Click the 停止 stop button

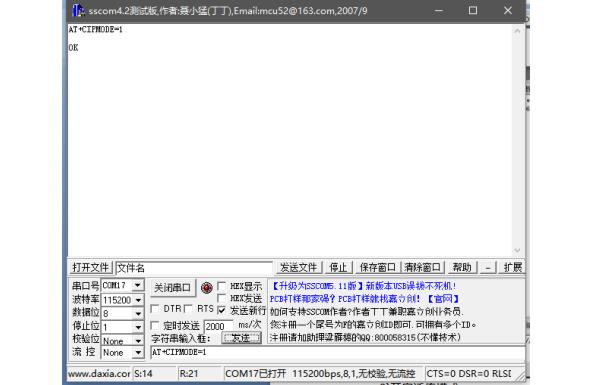click(338, 267)
